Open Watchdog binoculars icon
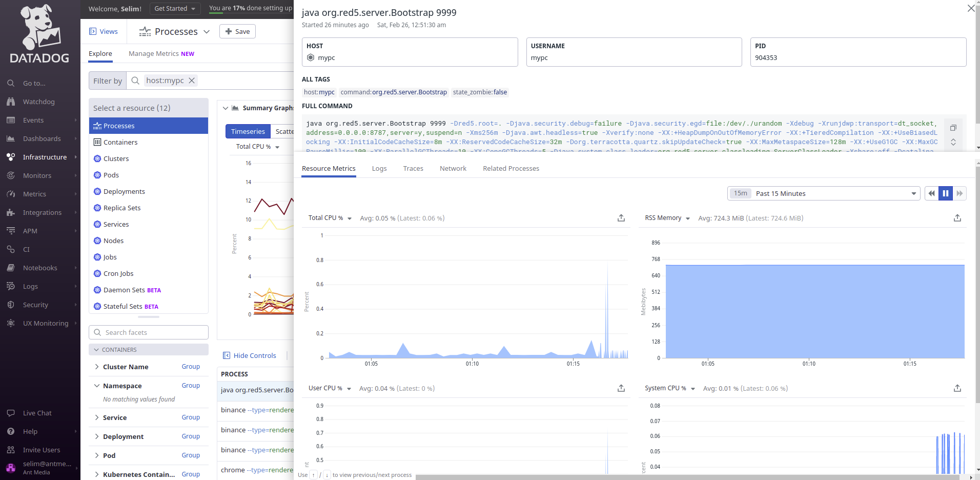 pyautogui.click(x=11, y=102)
